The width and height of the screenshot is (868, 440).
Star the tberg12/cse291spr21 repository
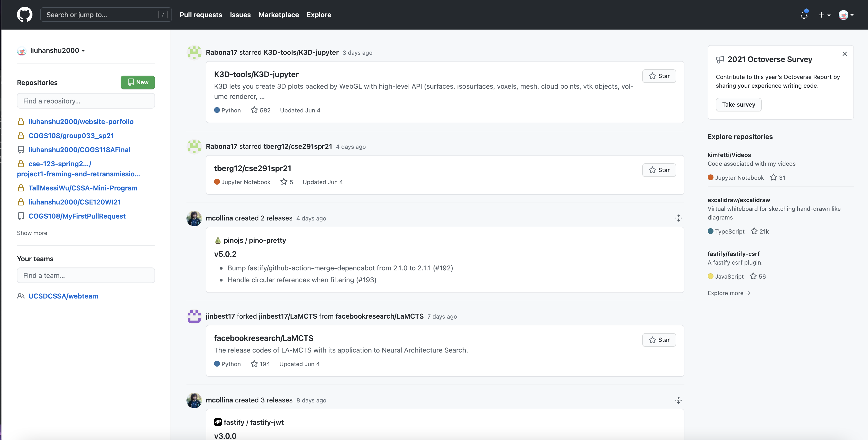(x=659, y=170)
